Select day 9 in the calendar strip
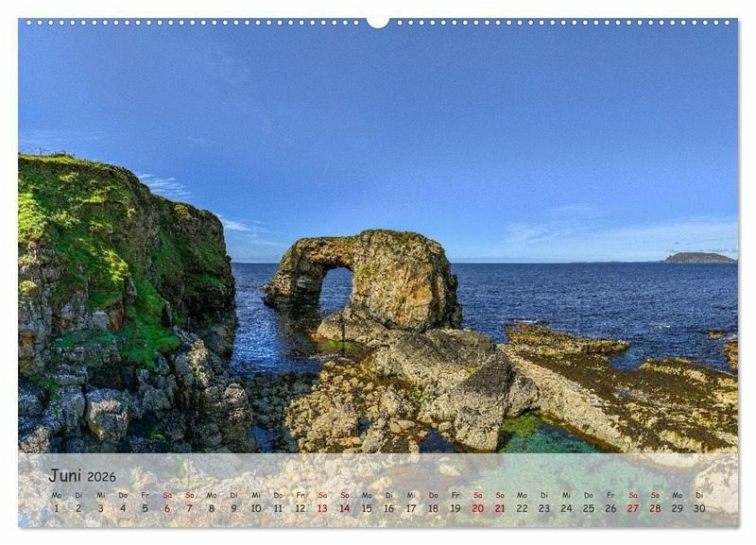756x545 pixels. click(233, 508)
